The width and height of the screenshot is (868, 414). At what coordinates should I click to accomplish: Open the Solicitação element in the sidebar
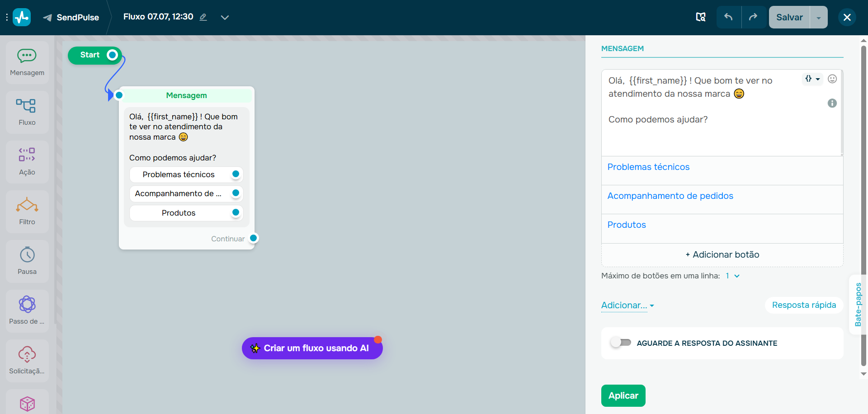[27, 360]
